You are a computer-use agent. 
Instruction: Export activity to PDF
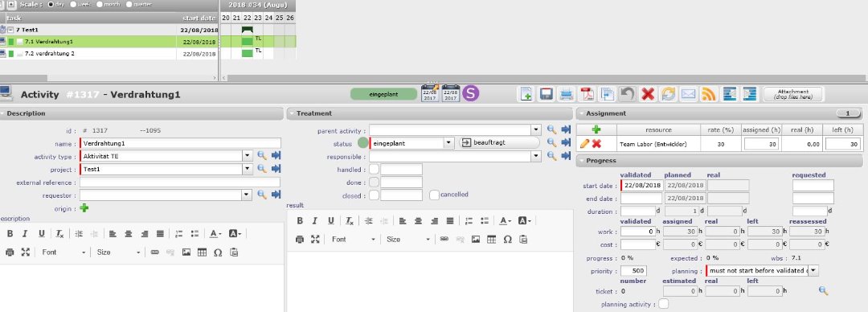(586, 94)
